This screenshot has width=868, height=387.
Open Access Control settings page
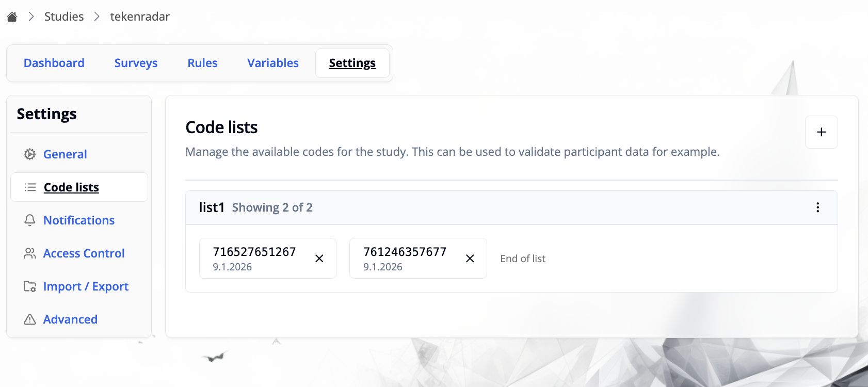pos(84,253)
